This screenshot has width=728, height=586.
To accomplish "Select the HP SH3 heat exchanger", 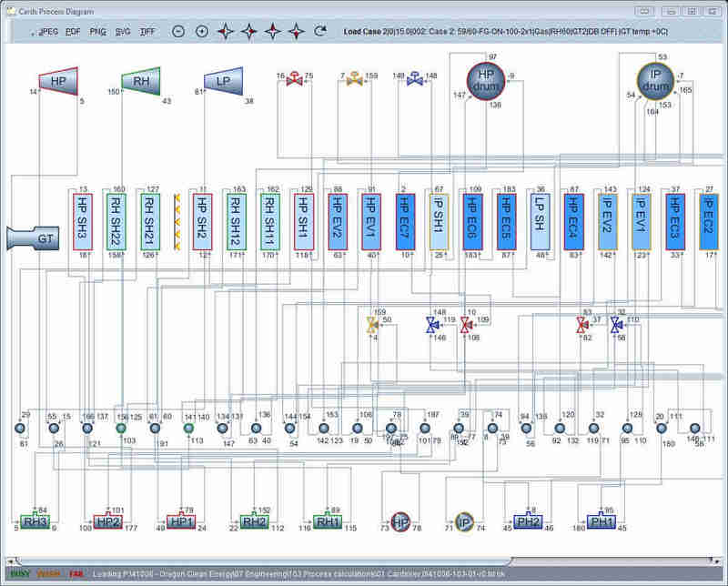I will [x=83, y=222].
